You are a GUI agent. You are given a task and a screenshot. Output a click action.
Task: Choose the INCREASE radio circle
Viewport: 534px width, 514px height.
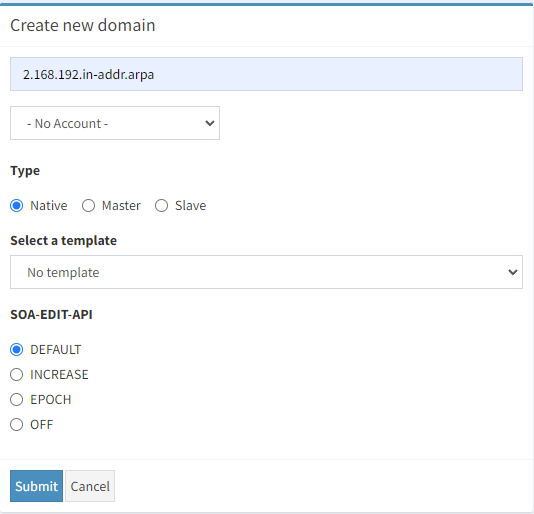(x=17, y=375)
